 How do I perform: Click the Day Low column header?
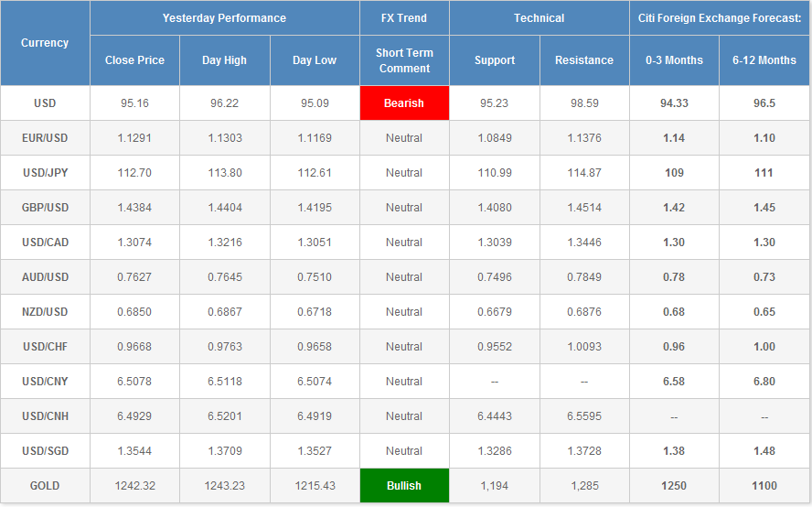pos(315,60)
